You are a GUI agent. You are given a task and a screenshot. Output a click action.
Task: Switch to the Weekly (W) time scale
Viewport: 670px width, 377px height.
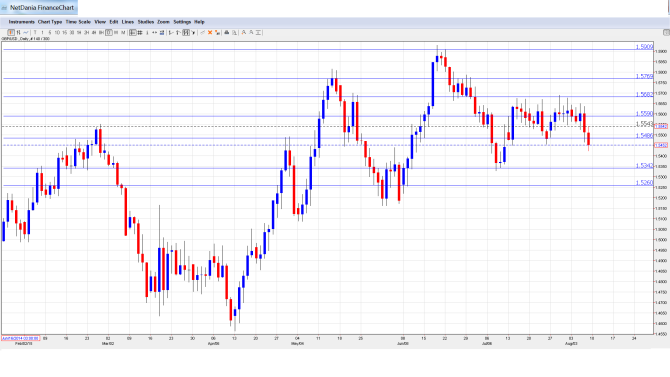116,32
